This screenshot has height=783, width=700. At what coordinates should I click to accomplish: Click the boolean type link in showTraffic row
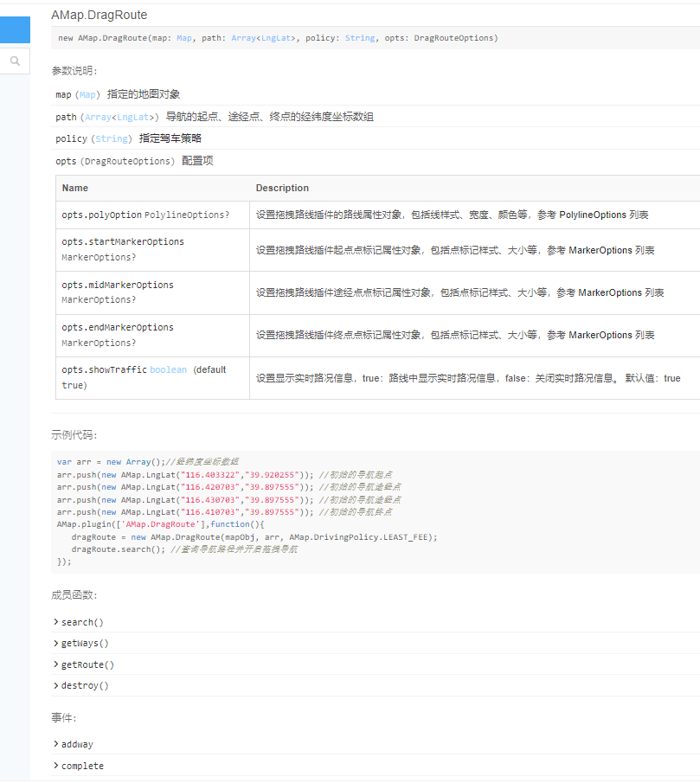coord(168,369)
